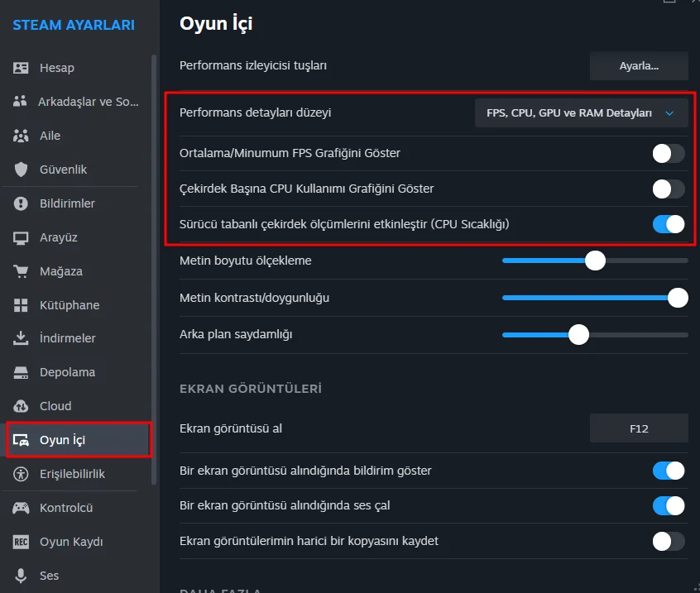
Task: Go to Erişilebilirlik settings section
Action: pyautogui.click(x=72, y=474)
